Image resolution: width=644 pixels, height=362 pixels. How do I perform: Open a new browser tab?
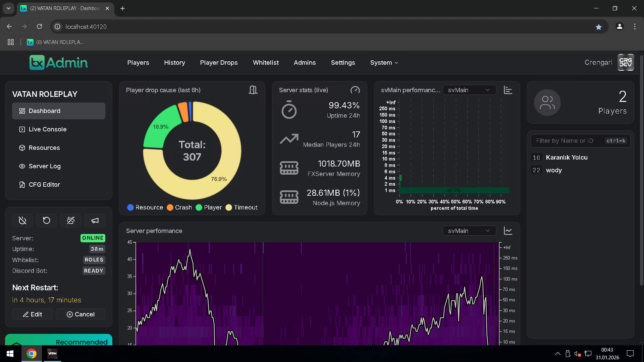click(123, 8)
